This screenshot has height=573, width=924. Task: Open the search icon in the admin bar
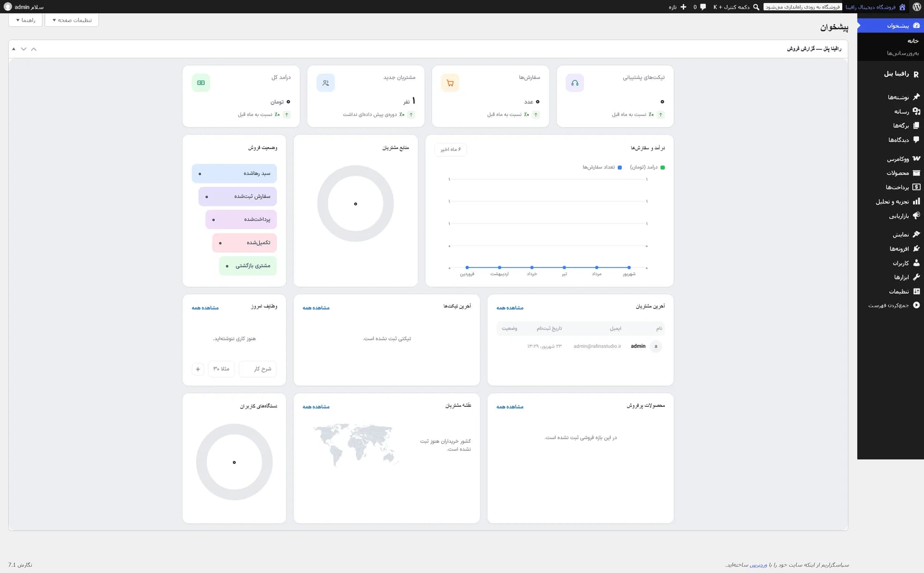pyautogui.click(x=756, y=7)
